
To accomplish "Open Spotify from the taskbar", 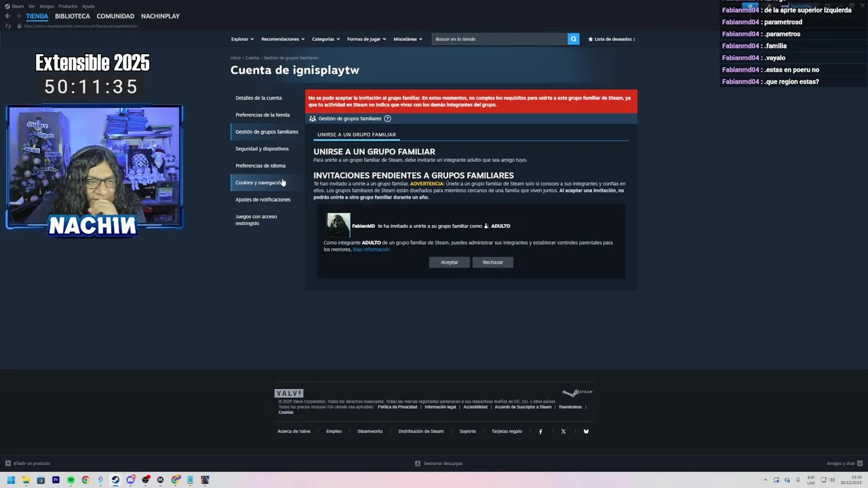I will point(71,480).
